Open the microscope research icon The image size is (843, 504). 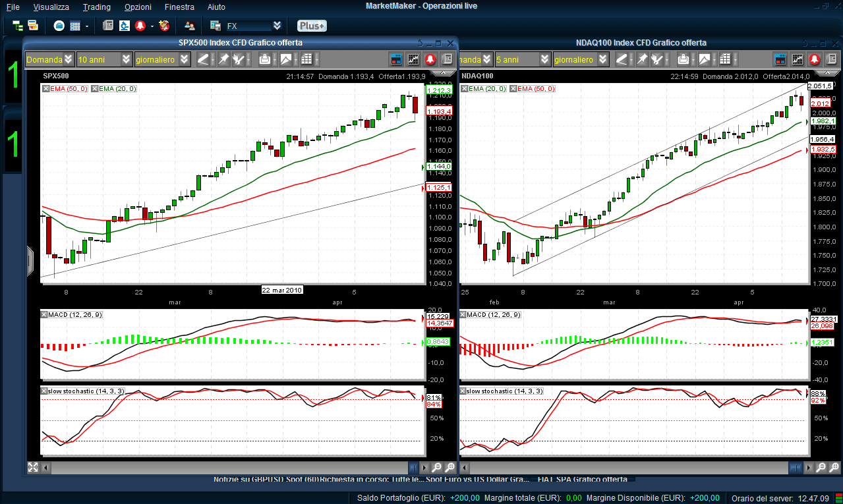(x=125, y=26)
